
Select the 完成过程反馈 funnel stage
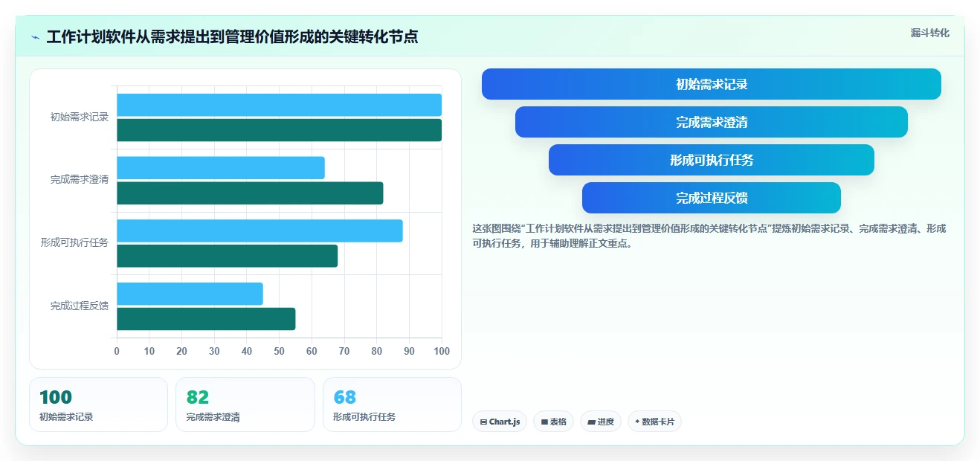coord(712,198)
